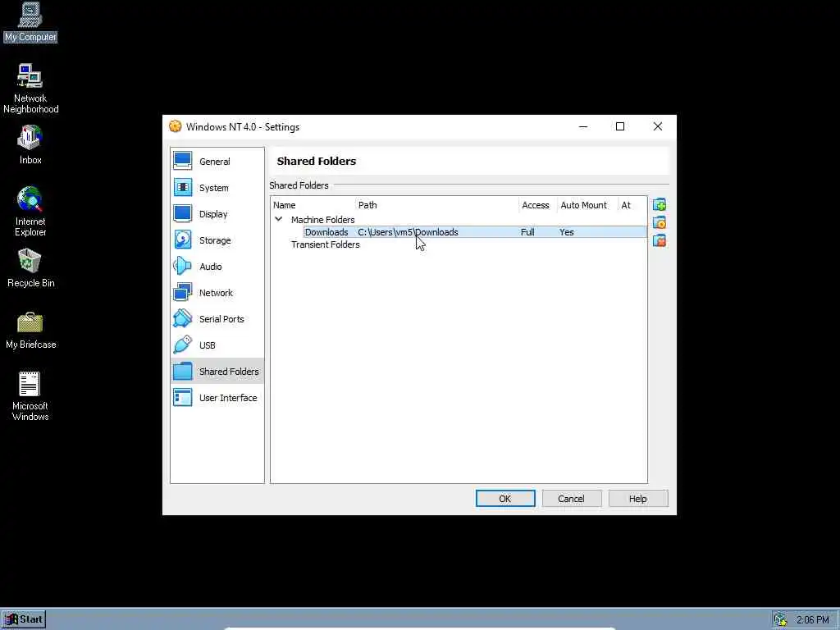
Task: Collapse the Machine Folders tree node
Action: (279, 219)
